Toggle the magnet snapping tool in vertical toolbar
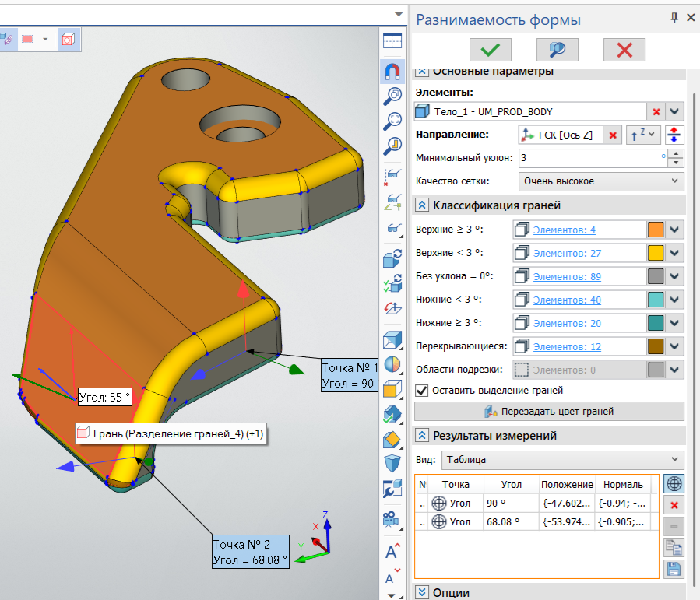 point(392,71)
